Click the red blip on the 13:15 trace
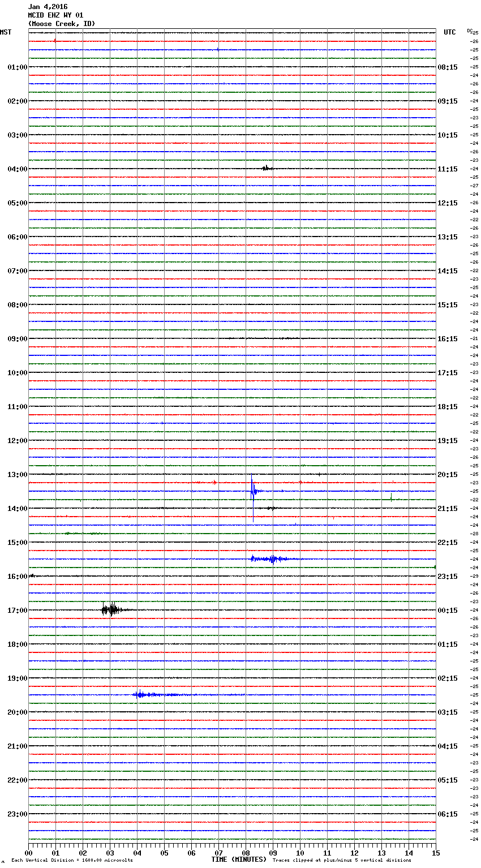This screenshot has width=481, height=868. pos(214,483)
